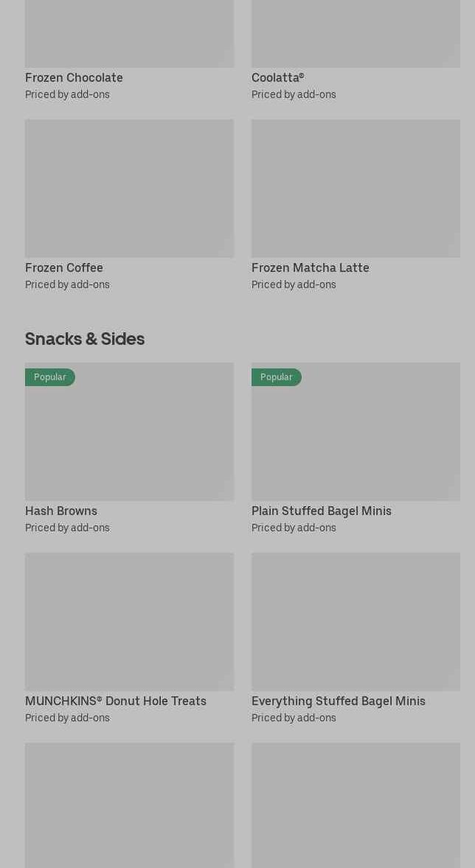
Task: Click "Priced by add-ons" under Frozen Coffee
Action: [x=67, y=285]
